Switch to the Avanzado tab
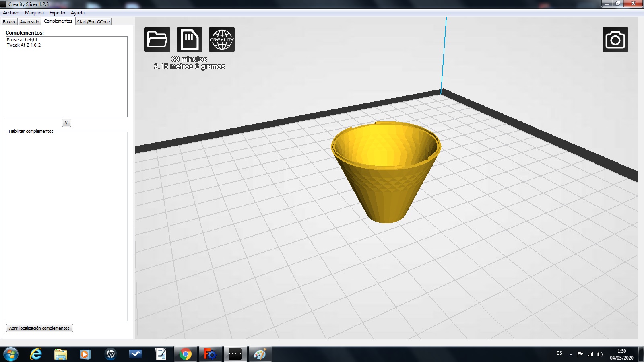This screenshot has width=644, height=362. (29, 22)
